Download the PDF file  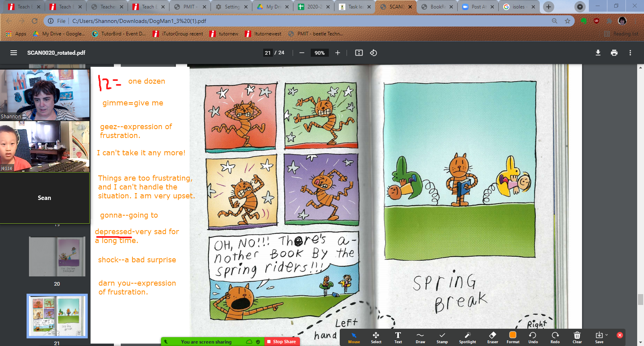(x=598, y=53)
